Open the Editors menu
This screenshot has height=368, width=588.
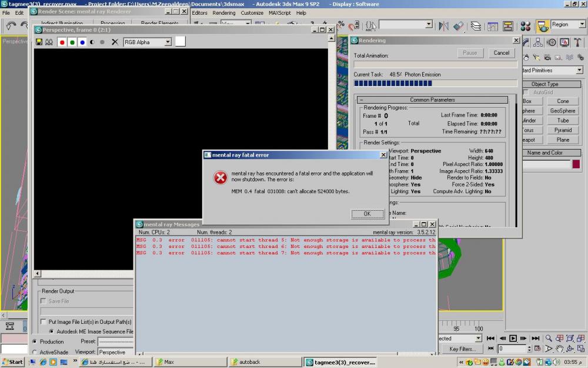coord(199,13)
